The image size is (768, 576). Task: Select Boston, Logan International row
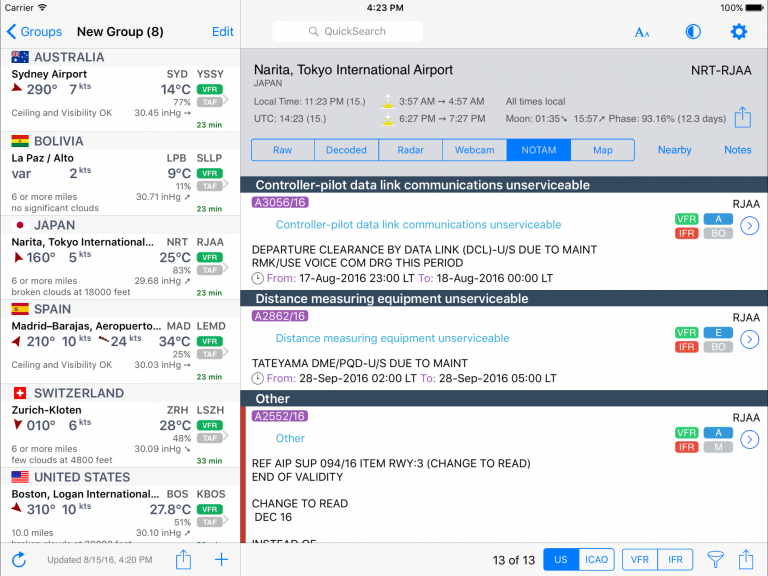(120, 514)
